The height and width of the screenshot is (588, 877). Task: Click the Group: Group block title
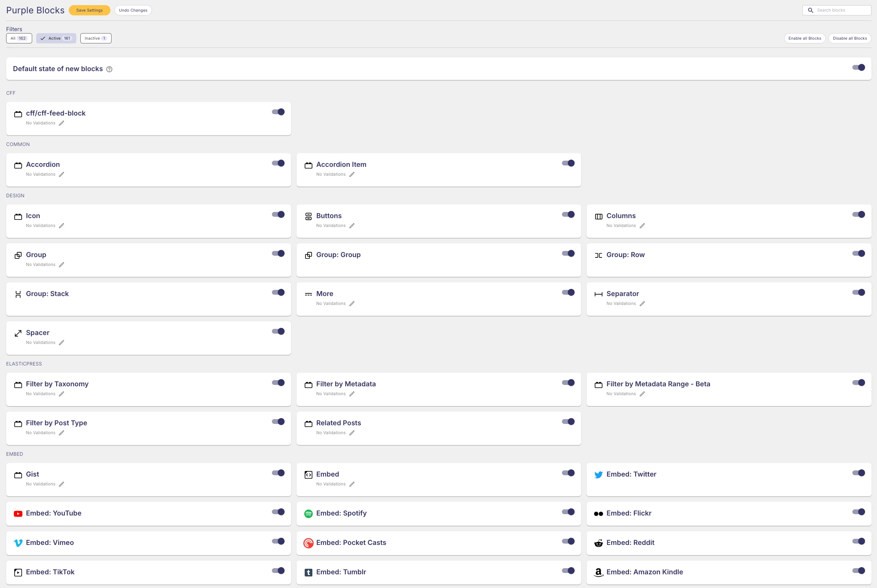(x=338, y=255)
